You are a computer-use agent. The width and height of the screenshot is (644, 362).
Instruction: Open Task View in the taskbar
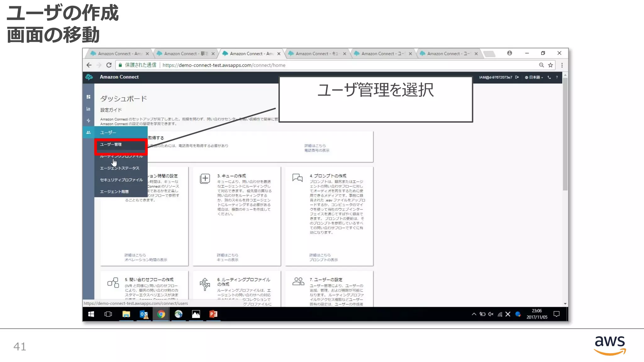[x=108, y=314]
